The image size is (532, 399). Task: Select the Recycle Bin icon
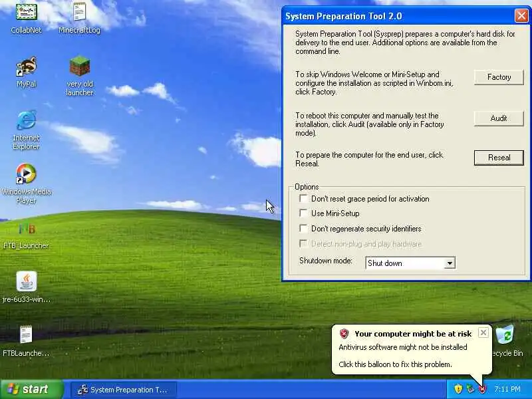[505, 334]
